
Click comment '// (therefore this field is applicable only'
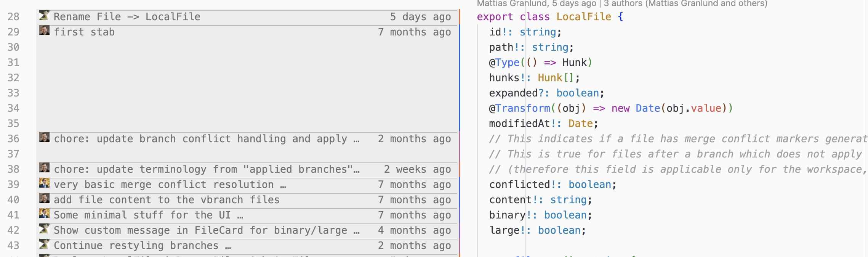678,169
